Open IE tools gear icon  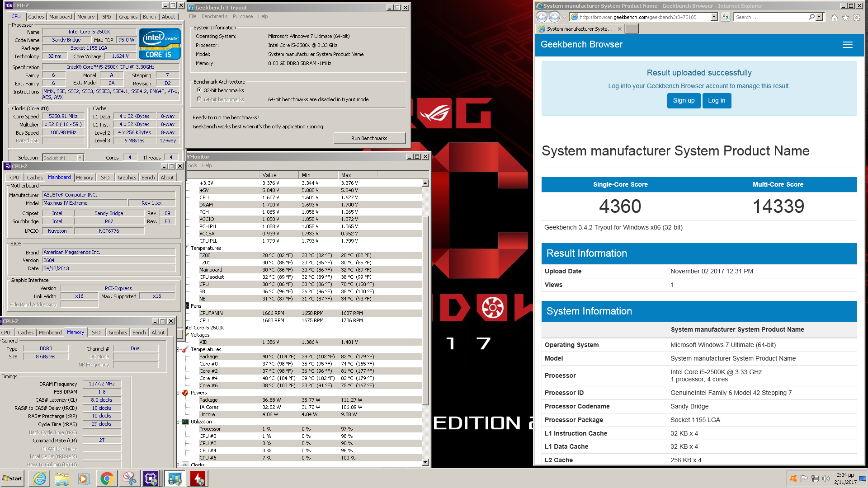tap(857, 18)
